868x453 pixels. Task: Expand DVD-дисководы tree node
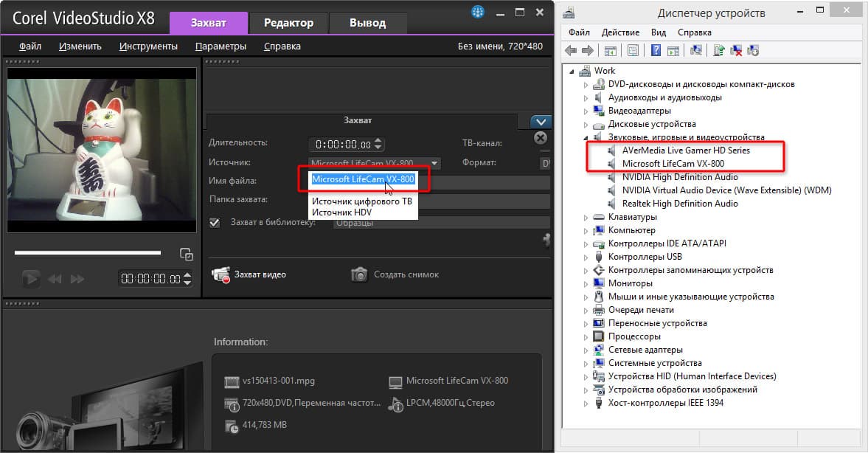coord(586,85)
